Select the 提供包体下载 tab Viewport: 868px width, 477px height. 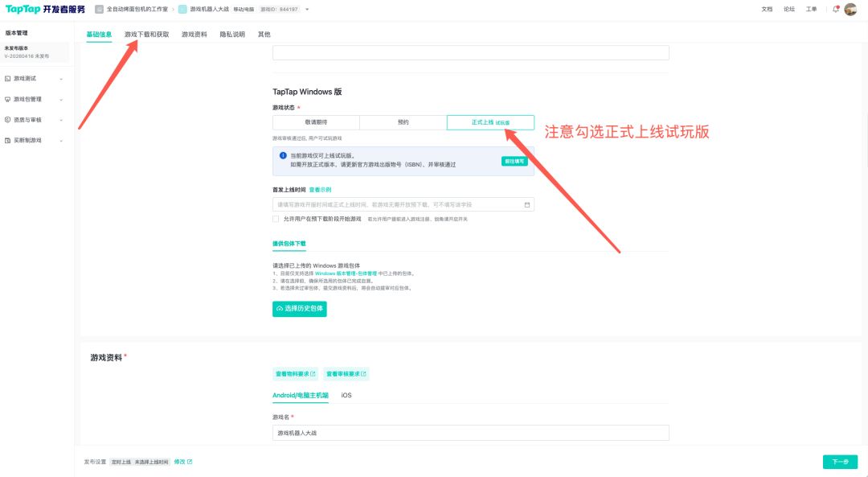pos(289,244)
